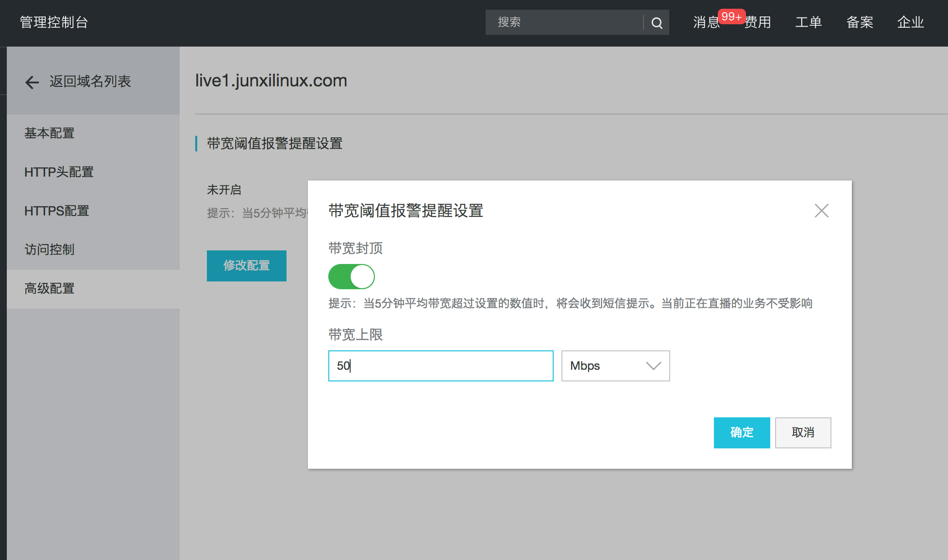Click the 带宽上限 input field
Image resolution: width=948 pixels, height=560 pixels.
click(440, 366)
